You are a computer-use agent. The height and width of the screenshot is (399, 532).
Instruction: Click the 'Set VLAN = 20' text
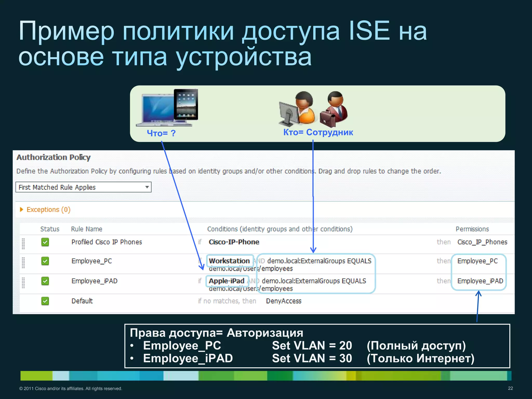point(312,346)
